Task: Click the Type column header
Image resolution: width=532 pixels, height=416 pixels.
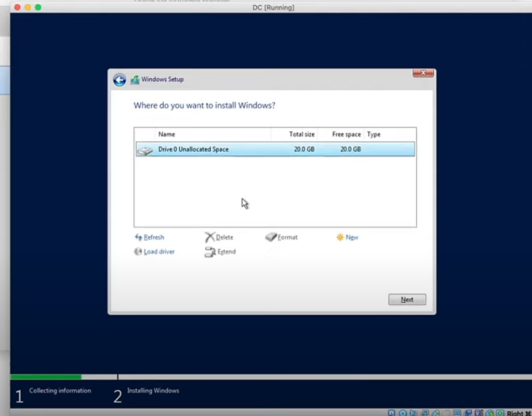Action: 374,134
